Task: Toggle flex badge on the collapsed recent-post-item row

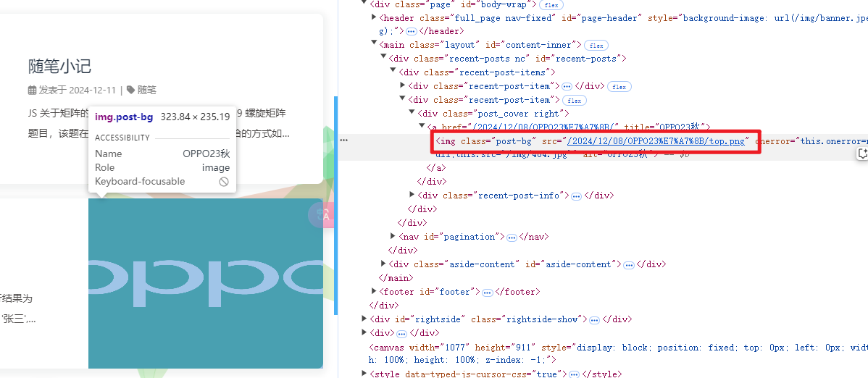Action: pyautogui.click(x=619, y=87)
